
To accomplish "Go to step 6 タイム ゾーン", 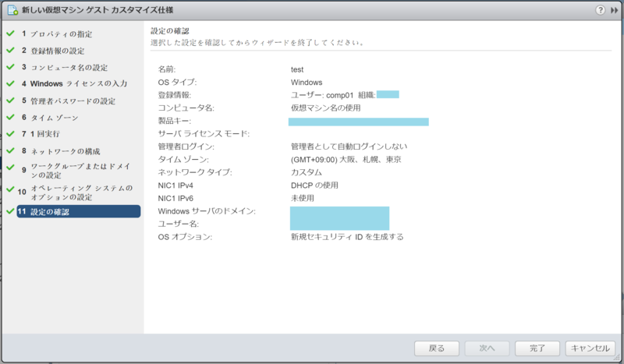I will tap(54, 118).
